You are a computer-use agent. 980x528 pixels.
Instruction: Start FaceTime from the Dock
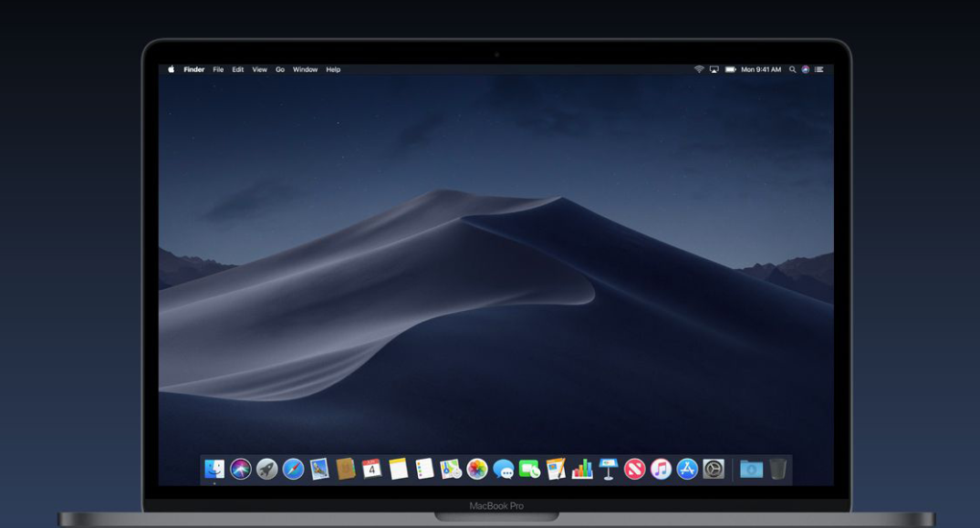(x=529, y=469)
